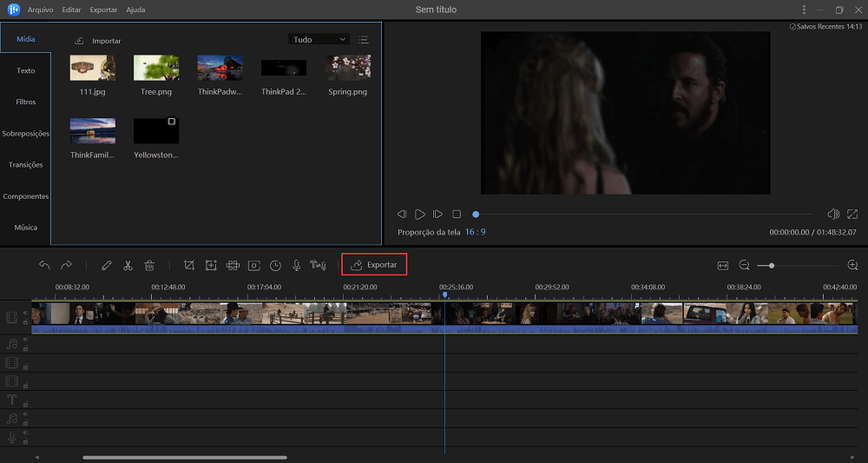Switch to the Música tab

point(25,227)
